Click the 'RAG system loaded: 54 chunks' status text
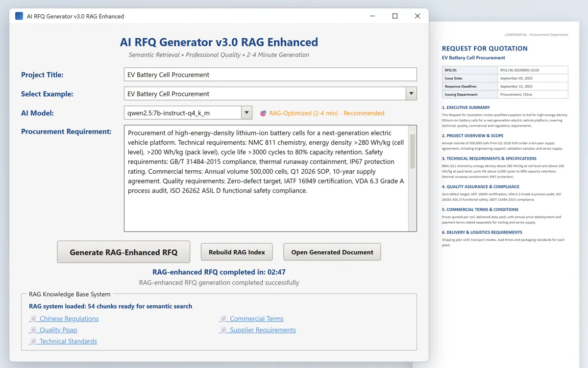588x368 pixels. 110,306
